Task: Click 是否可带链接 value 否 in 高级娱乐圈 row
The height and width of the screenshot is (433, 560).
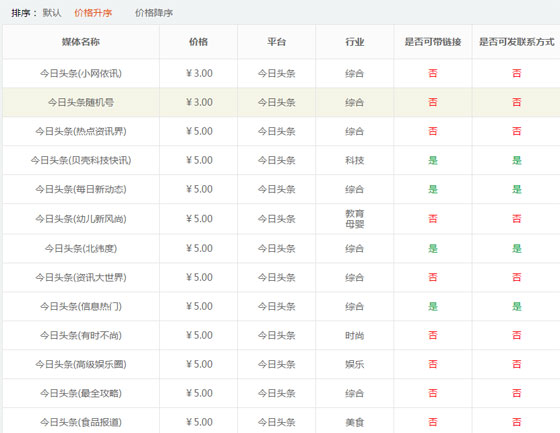Action: tap(433, 364)
